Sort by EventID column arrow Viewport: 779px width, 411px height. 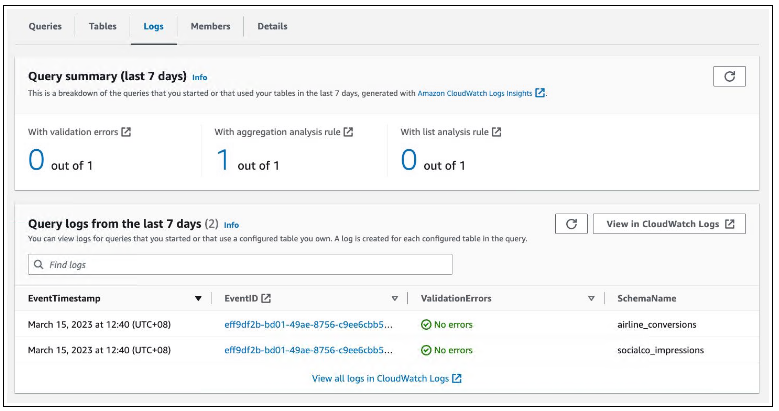(395, 298)
